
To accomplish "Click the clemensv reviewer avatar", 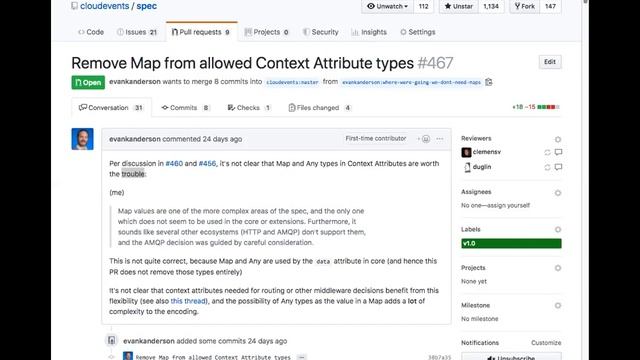I will coord(466,152).
